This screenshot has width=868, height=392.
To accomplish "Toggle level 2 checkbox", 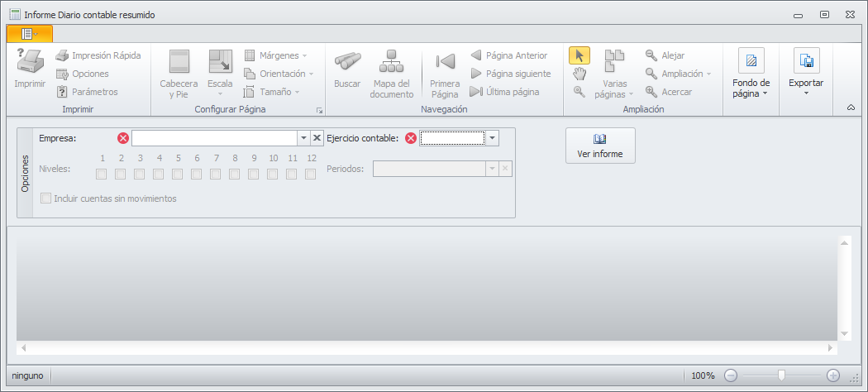I will 120,174.
